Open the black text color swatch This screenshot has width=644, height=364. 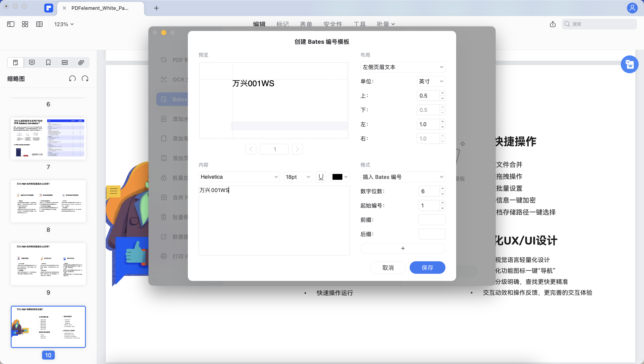339,177
